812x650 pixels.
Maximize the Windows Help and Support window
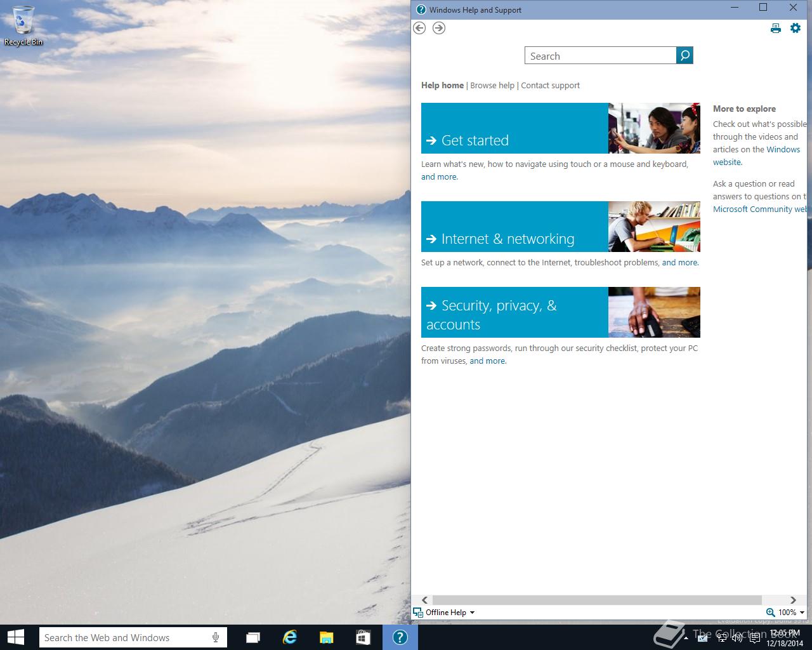click(763, 8)
